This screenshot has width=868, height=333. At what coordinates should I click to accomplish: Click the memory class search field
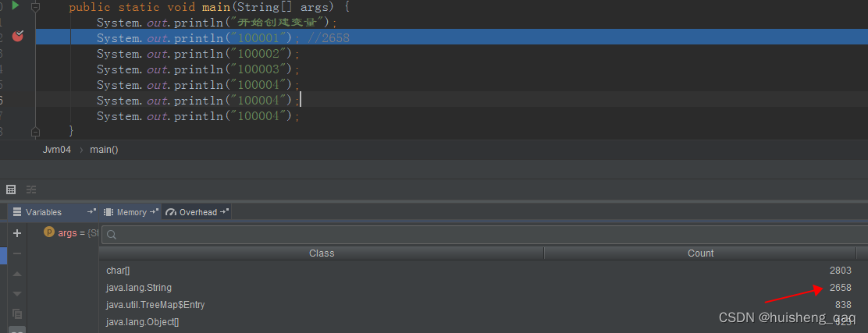pyautogui.click(x=484, y=234)
